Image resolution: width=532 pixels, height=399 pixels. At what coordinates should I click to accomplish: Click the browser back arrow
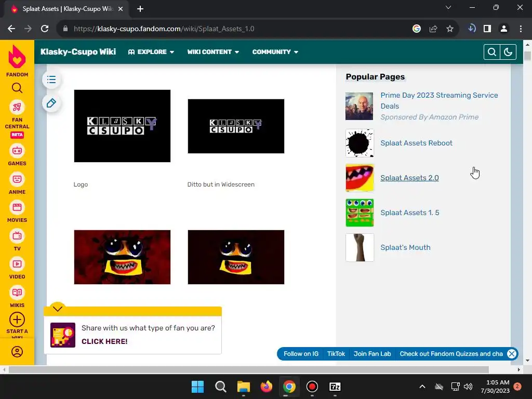(x=11, y=29)
